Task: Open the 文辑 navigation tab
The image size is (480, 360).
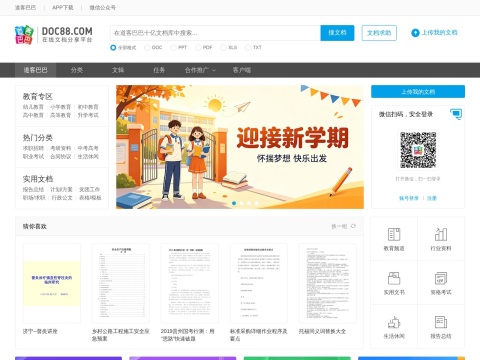Action: point(118,70)
